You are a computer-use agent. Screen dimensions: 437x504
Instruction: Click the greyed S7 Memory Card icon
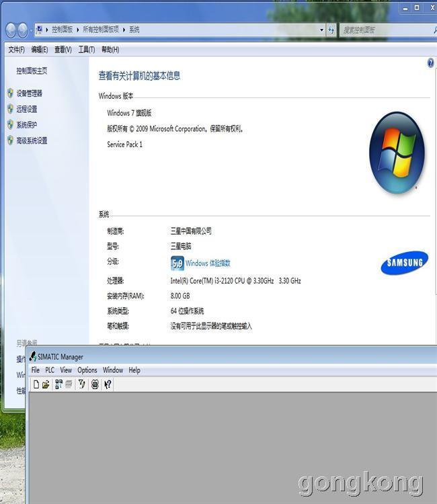pos(69,384)
